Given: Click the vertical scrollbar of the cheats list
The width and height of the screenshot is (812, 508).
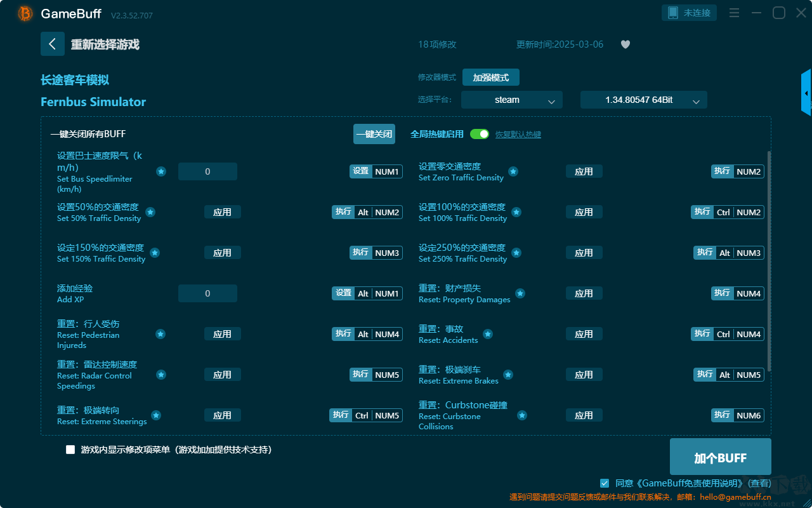Looking at the screenshot, I should coord(769,260).
